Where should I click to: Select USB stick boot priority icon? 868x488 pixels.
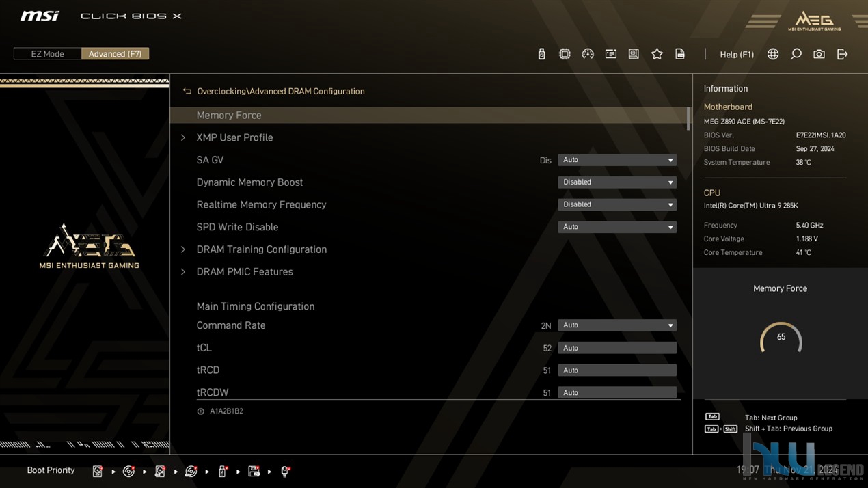tap(223, 471)
